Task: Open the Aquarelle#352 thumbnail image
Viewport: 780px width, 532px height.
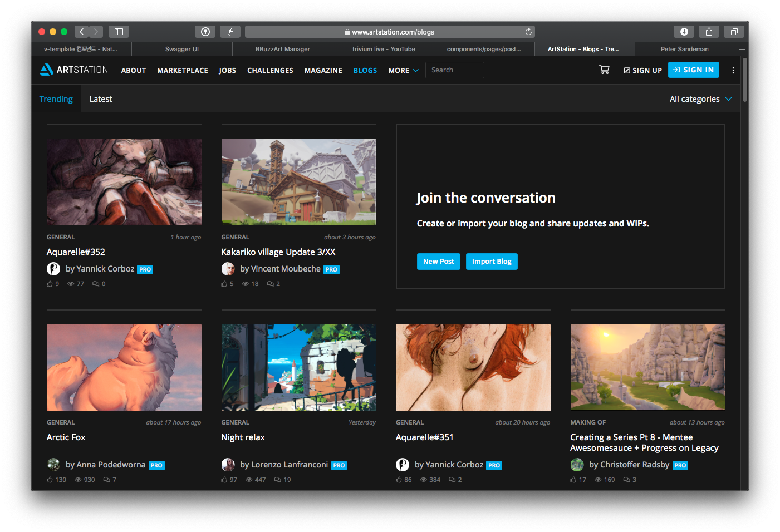Action: click(124, 182)
